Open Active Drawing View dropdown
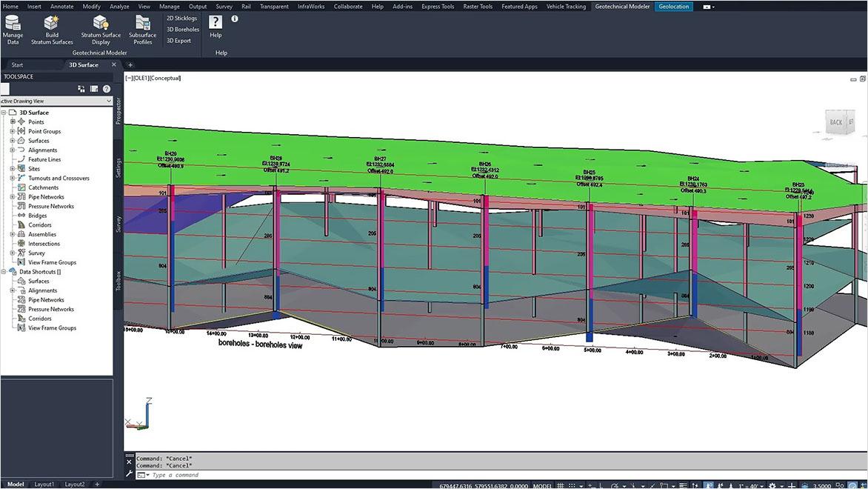This screenshot has height=489, width=868. click(x=56, y=101)
